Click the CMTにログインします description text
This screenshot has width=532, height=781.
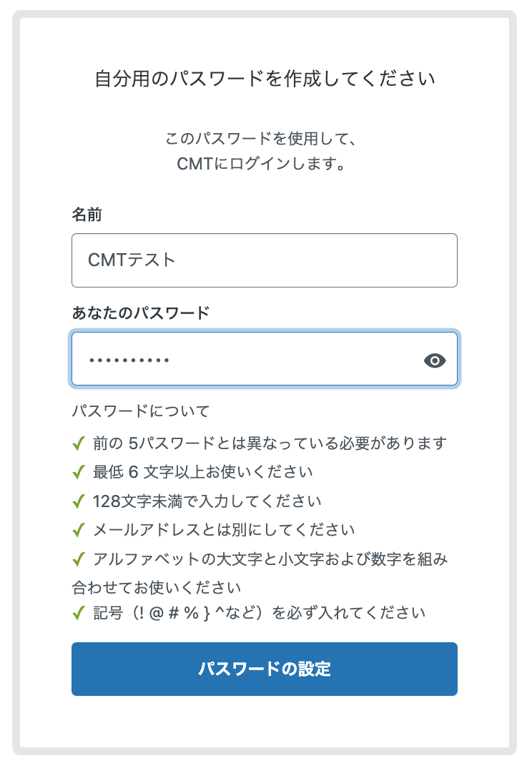coord(264,164)
